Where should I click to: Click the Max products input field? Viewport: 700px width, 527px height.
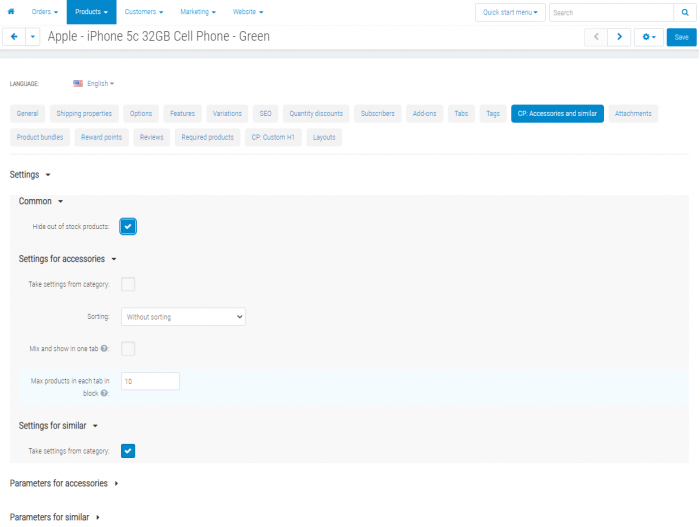click(150, 381)
